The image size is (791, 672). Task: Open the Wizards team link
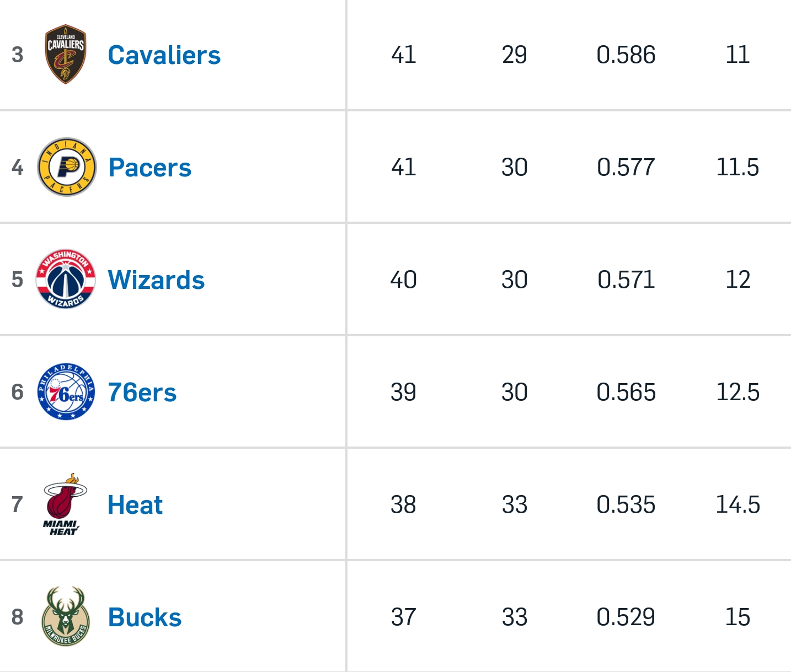click(x=156, y=280)
